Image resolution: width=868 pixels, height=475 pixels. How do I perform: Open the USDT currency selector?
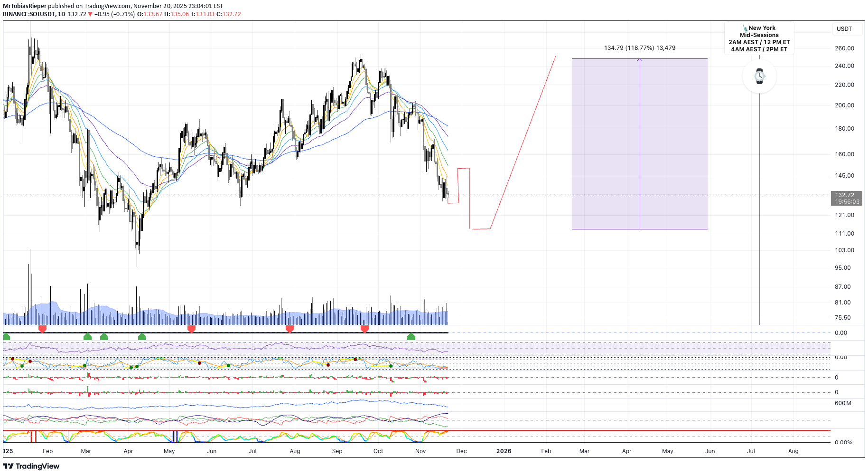844,29
